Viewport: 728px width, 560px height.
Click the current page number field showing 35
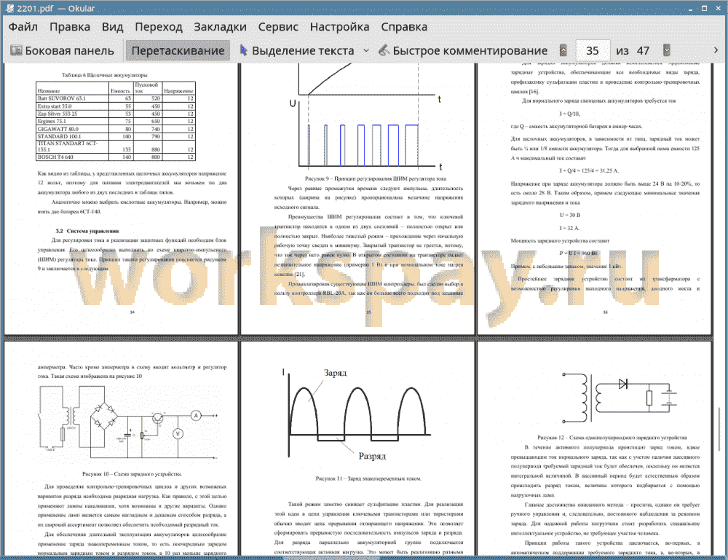[x=593, y=51]
